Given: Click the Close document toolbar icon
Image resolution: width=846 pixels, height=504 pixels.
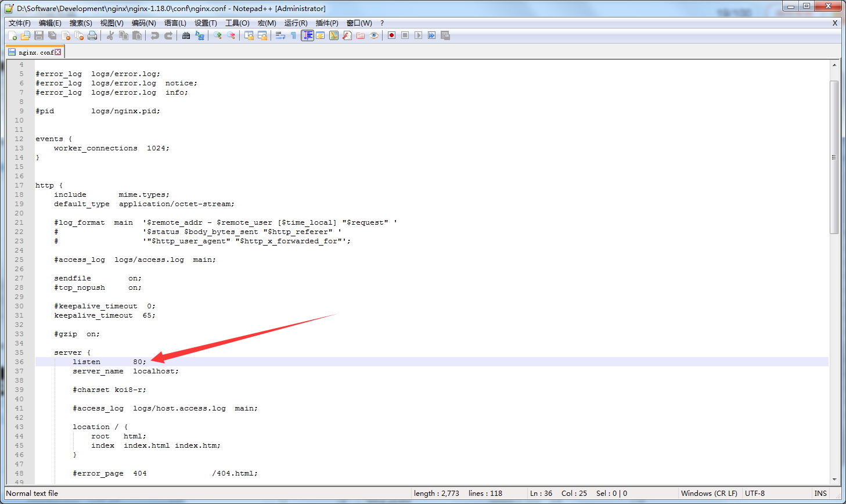Looking at the screenshot, I should pos(66,35).
